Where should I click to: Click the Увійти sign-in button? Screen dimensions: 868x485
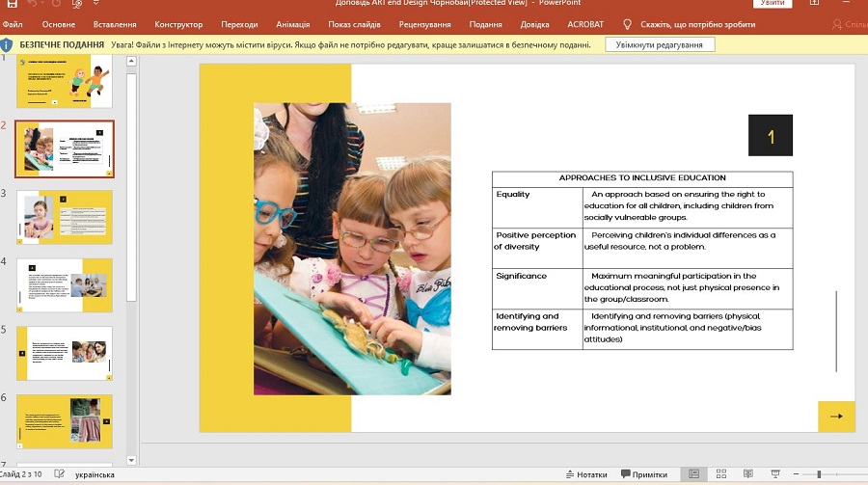coord(773,3)
